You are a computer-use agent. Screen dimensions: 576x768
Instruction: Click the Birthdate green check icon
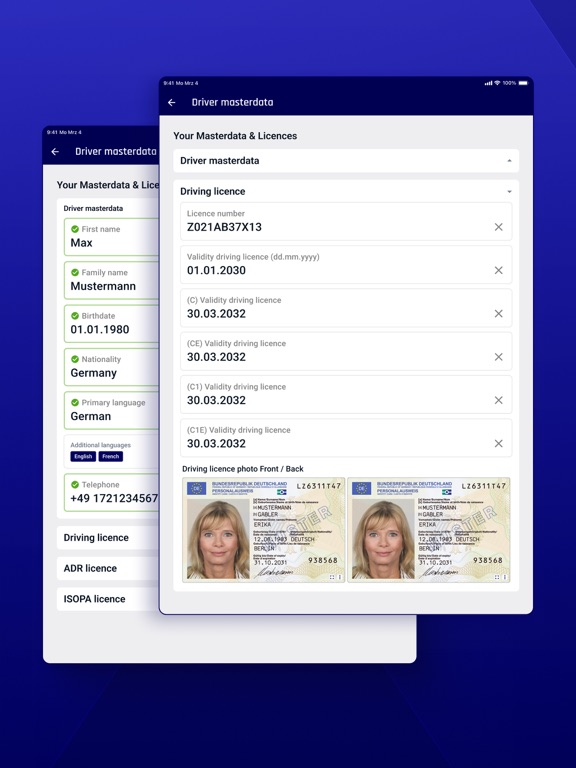(75, 316)
